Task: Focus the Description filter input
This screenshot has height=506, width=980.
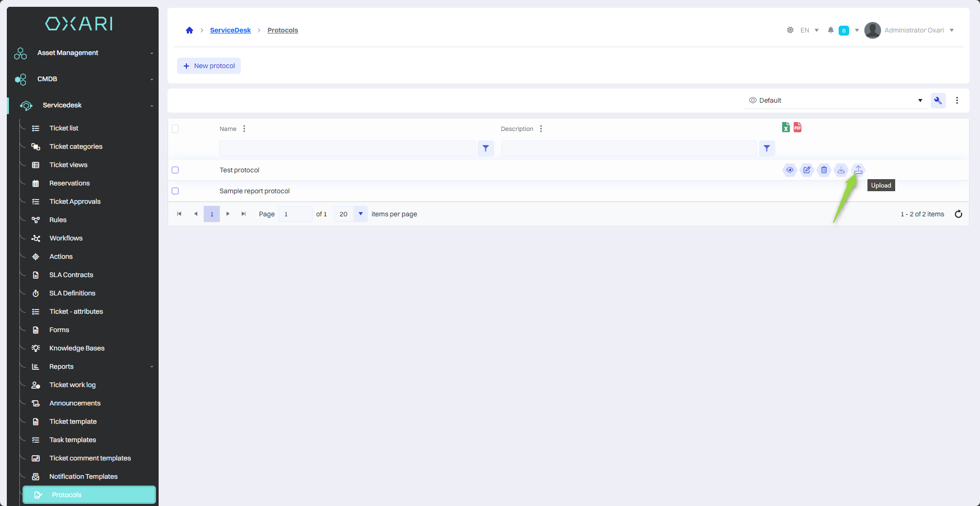Action: (x=629, y=148)
